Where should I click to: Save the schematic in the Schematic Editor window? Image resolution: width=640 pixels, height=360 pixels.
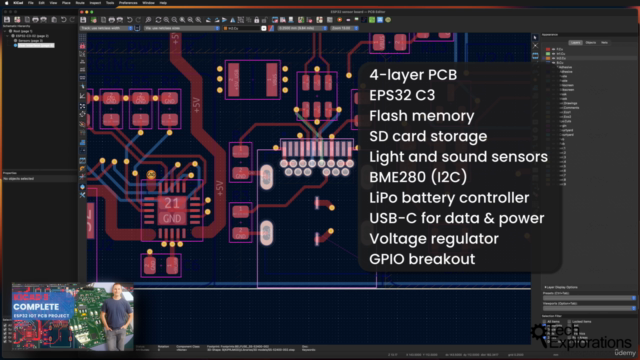click(x=7, y=20)
